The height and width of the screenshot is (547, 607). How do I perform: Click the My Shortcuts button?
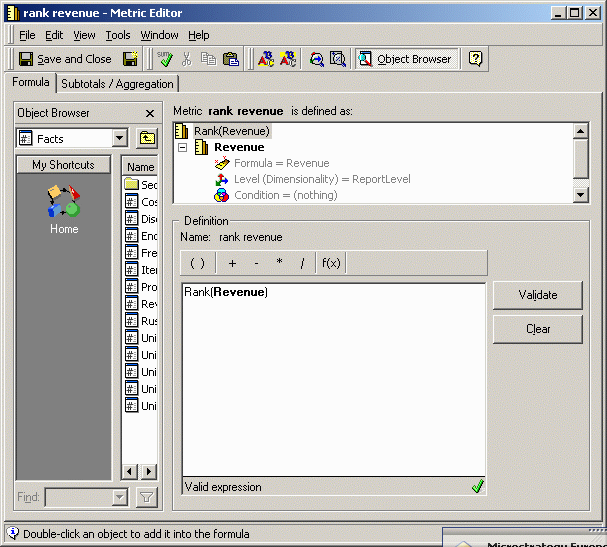pos(63,165)
